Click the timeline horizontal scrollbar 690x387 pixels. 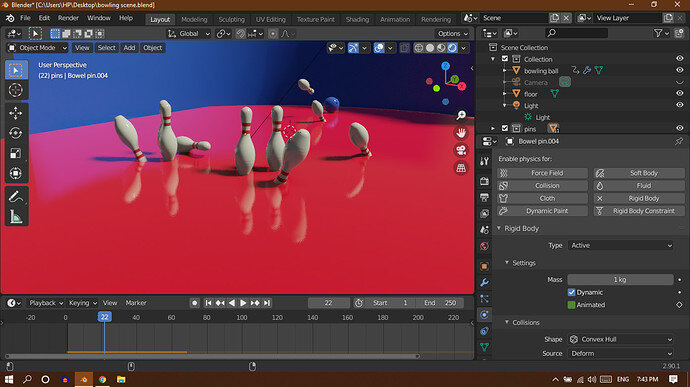pos(213,356)
